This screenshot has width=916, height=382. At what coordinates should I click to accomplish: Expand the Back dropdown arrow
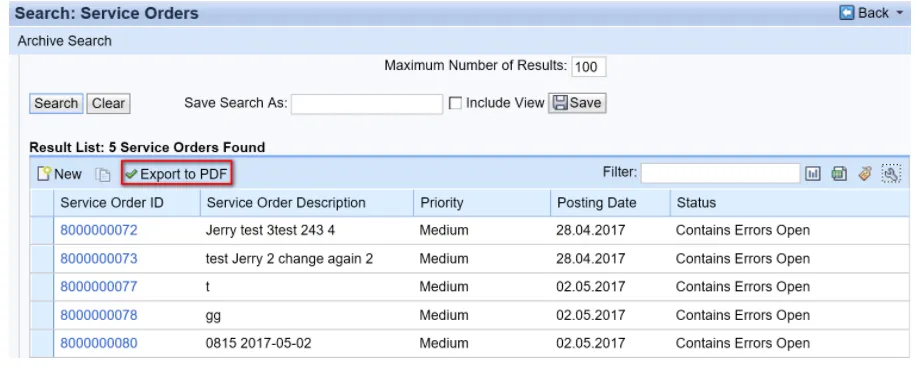pos(899,13)
